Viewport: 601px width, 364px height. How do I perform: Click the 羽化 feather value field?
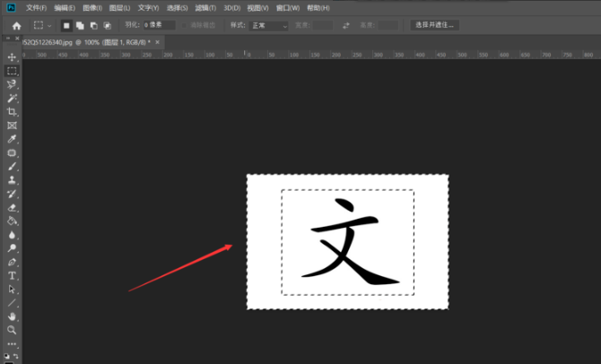click(x=159, y=26)
